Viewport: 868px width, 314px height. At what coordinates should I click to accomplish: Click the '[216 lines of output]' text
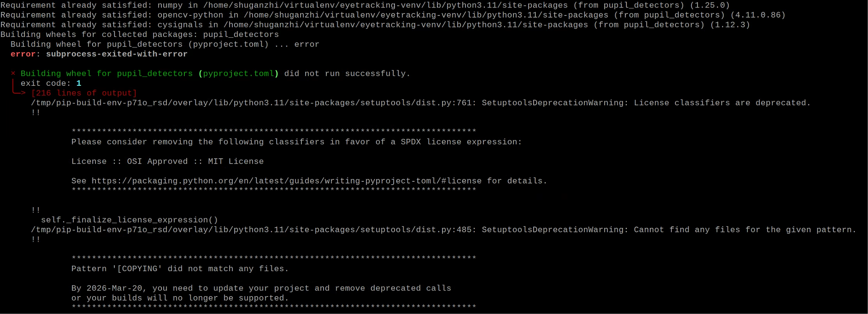click(x=84, y=93)
